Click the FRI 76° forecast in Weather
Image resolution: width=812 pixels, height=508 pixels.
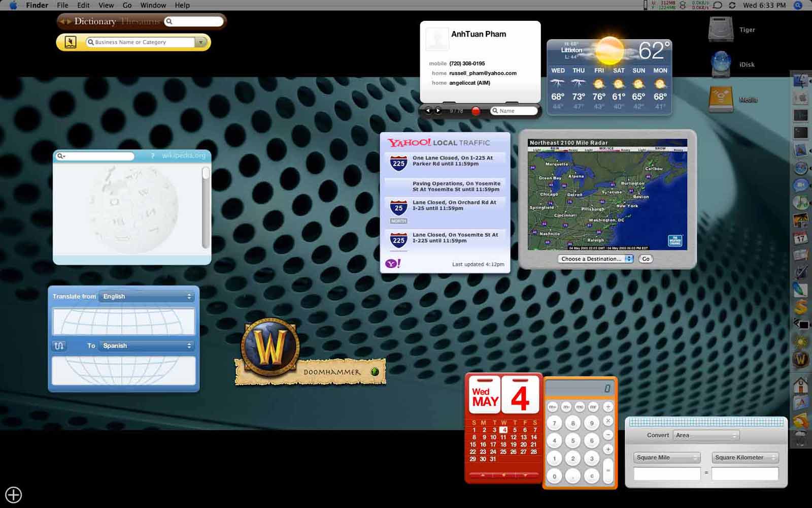coord(599,89)
